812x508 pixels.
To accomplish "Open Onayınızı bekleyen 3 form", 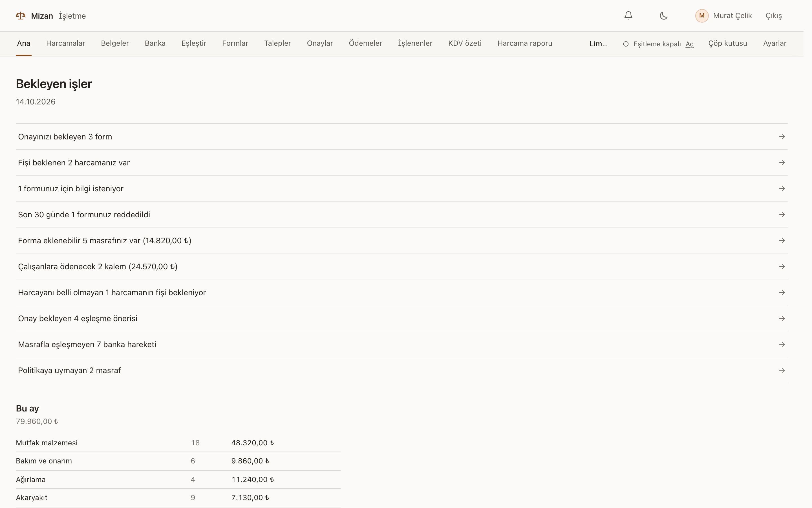I will 401,137.
